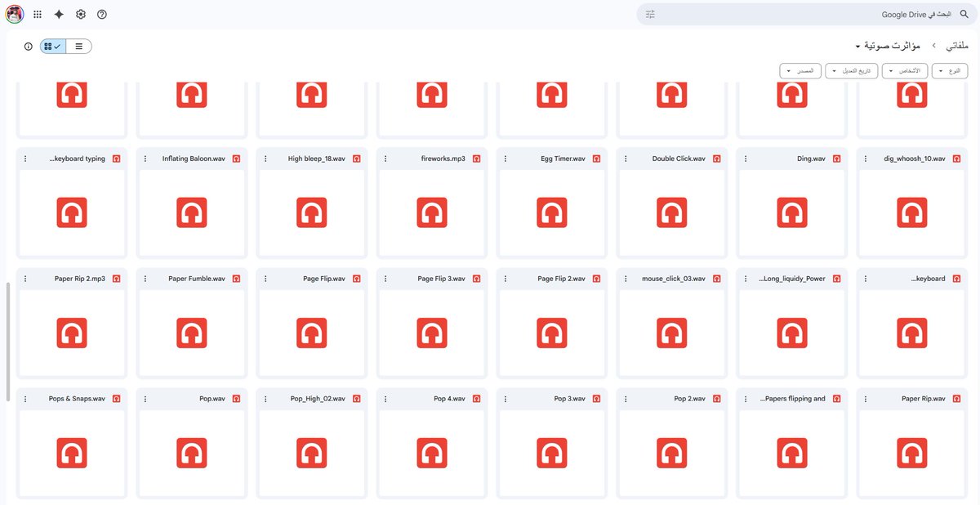Click the search magnifier icon
This screenshot has width=980, height=505.
(964, 15)
